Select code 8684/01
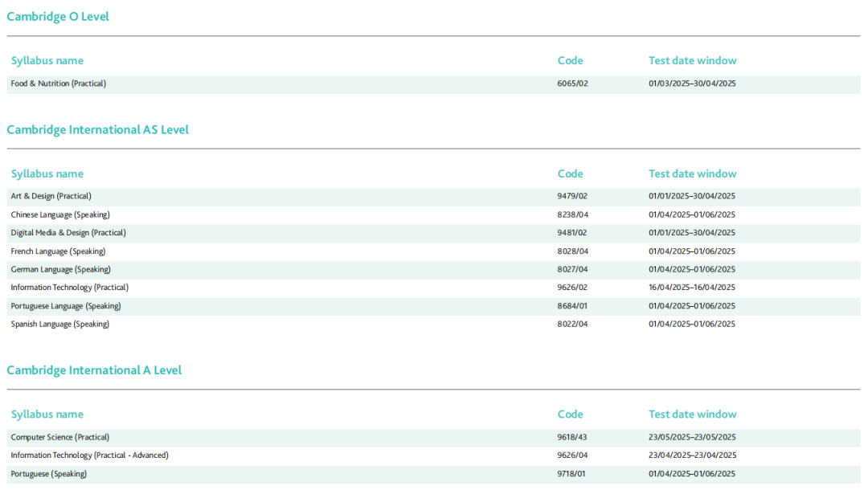868x490 pixels. click(x=572, y=306)
